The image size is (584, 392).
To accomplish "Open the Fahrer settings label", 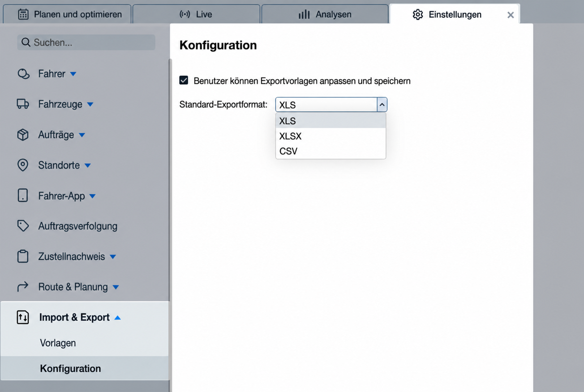I will pyautogui.click(x=52, y=74).
